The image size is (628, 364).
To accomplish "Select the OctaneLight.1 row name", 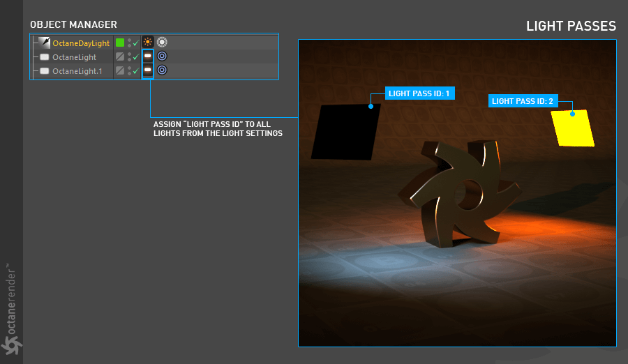I will coord(77,71).
